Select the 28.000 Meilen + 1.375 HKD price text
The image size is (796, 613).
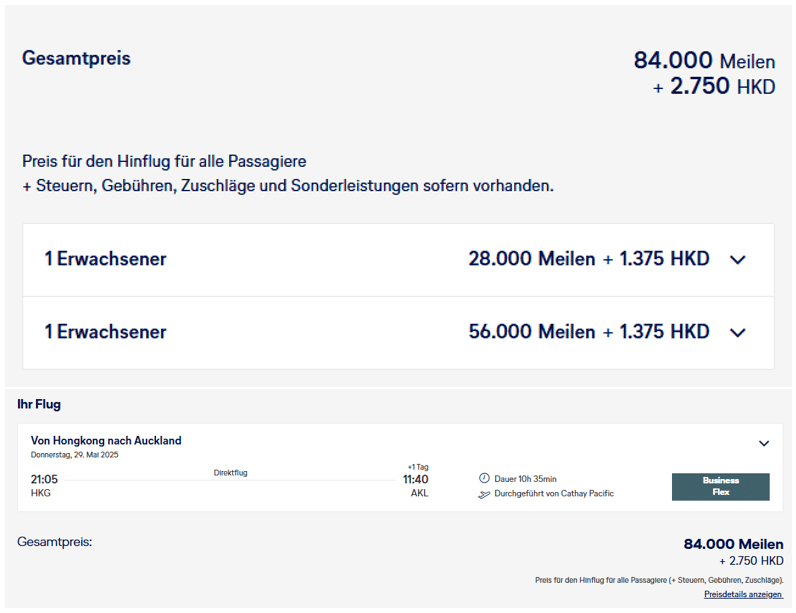click(588, 259)
